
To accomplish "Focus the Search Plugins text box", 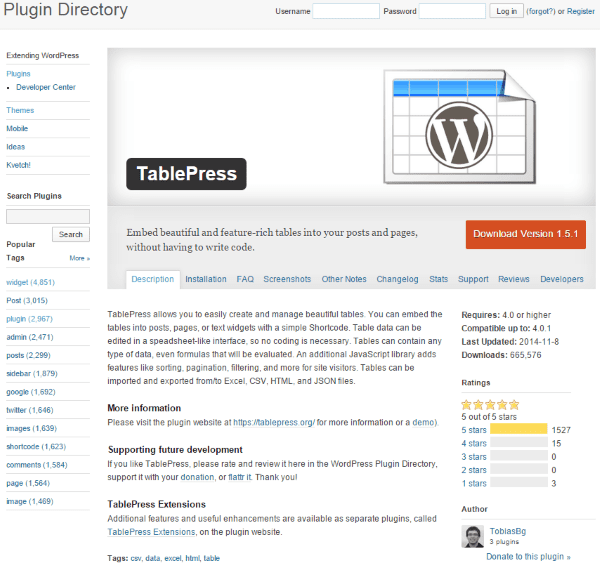I will coord(48,216).
